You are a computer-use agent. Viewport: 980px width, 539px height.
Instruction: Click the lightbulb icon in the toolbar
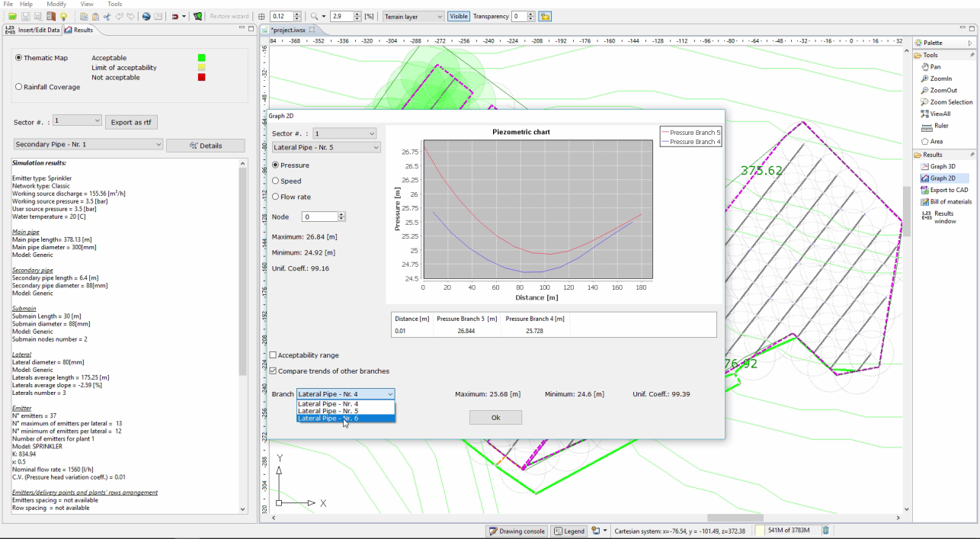(64, 16)
